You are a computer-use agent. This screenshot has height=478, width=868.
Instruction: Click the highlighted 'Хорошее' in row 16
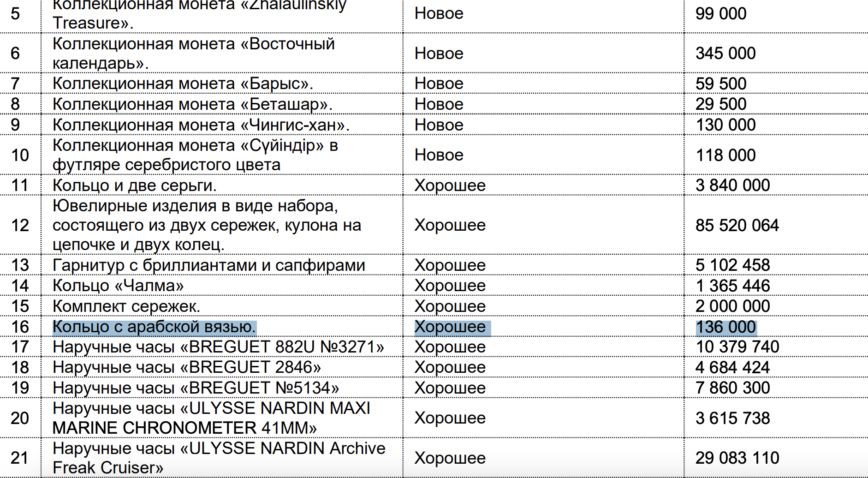pos(450,327)
